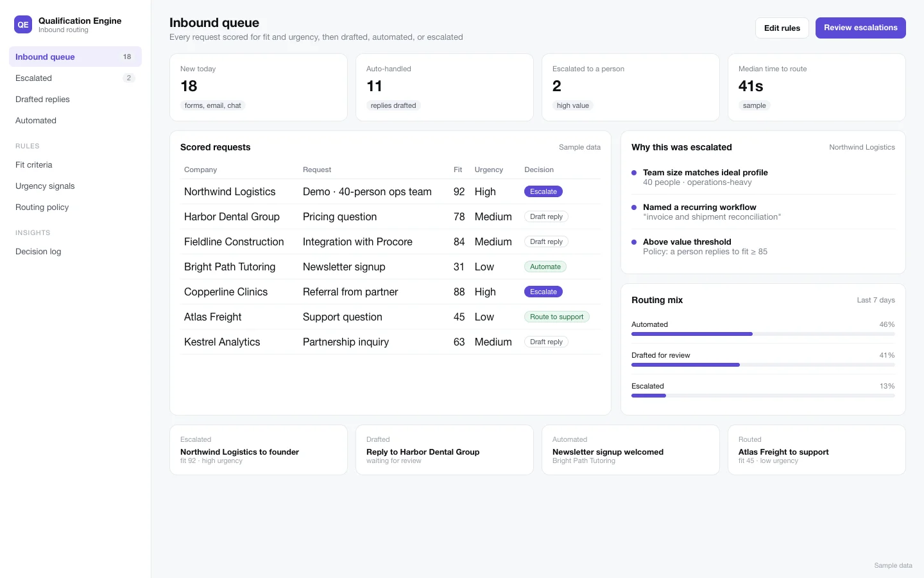Open the Auto-handled stat card
Image resolution: width=924 pixels, height=578 pixels.
click(x=445, y=87)
